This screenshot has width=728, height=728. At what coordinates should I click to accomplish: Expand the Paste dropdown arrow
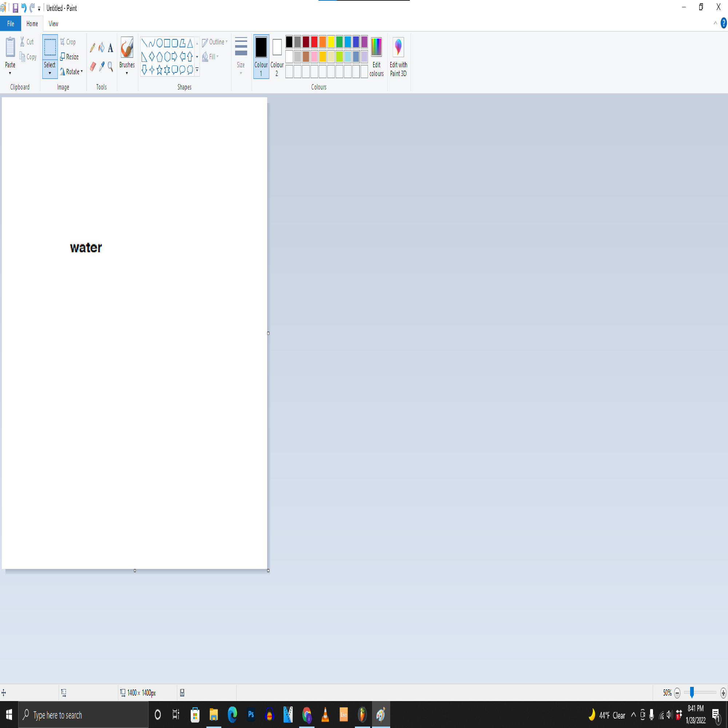click(10, 73)
